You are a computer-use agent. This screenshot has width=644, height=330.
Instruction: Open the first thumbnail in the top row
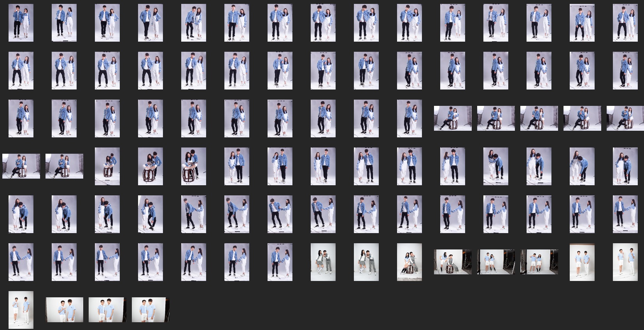point(21,23)
